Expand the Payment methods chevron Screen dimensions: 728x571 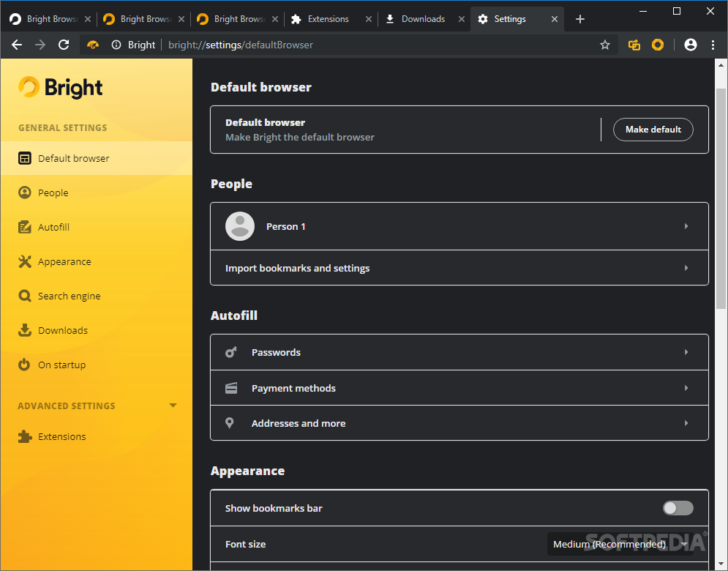pyautogui.click(x=686, y=388)
